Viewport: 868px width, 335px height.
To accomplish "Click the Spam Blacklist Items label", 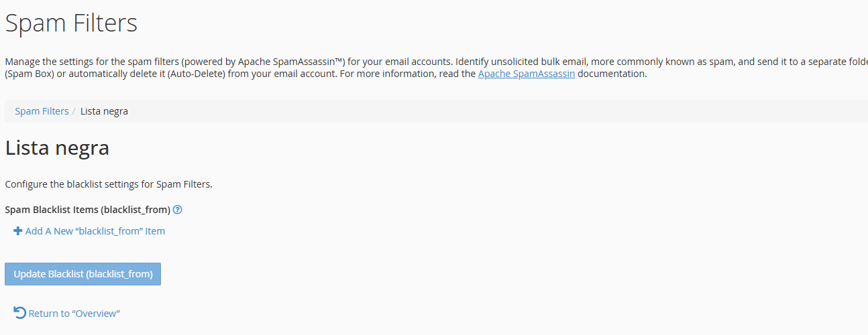I will [87, 210].
